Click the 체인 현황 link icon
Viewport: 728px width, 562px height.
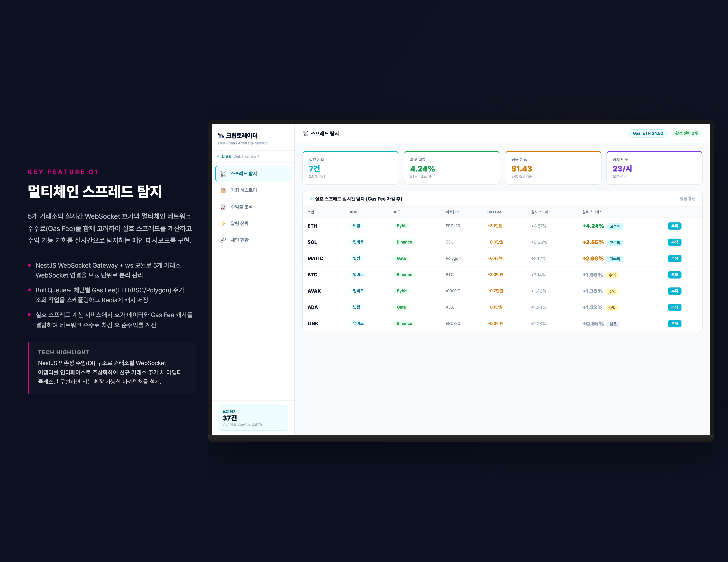(x=223, y=240)
